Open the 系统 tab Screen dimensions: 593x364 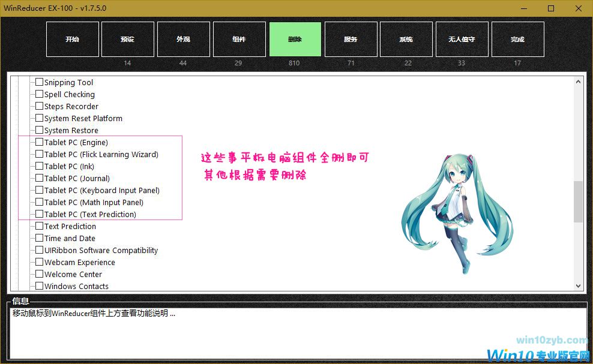pyautogui.click(x=406, y=40)
